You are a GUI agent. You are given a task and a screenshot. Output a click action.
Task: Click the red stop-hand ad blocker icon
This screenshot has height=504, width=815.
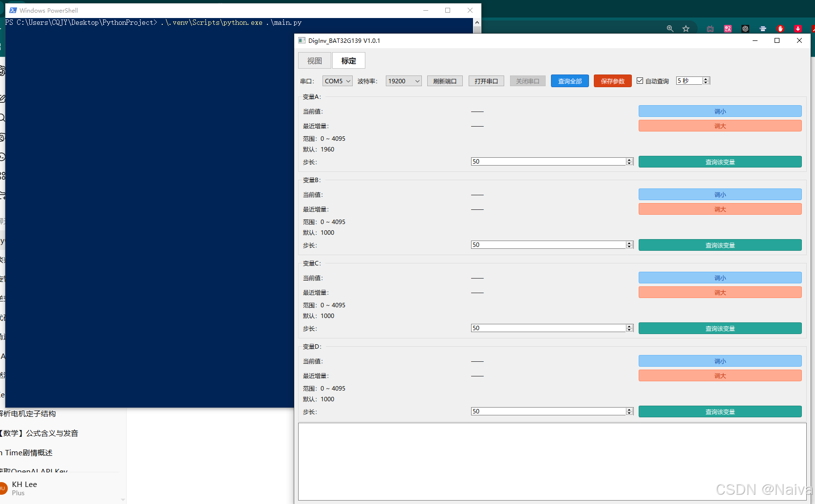[780, 29]
